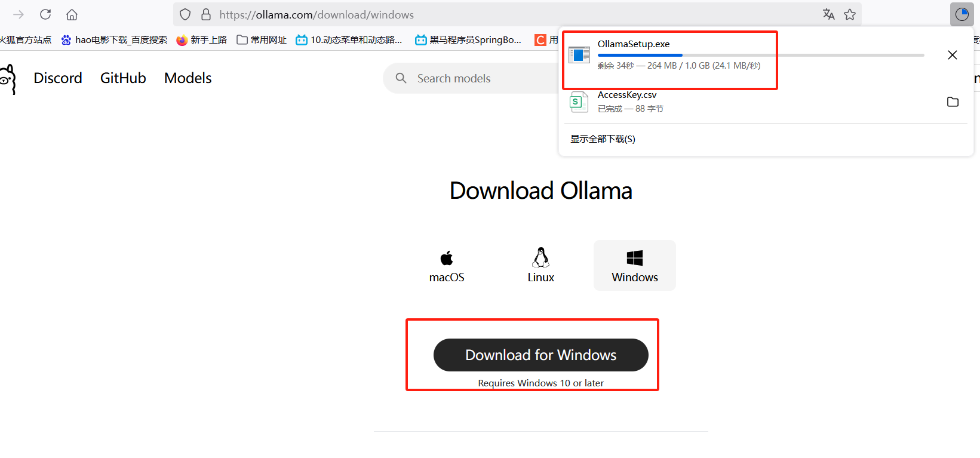Click the AccessKey.csv file icon
Screen dimensions: 980x458
tap(579, 102)
